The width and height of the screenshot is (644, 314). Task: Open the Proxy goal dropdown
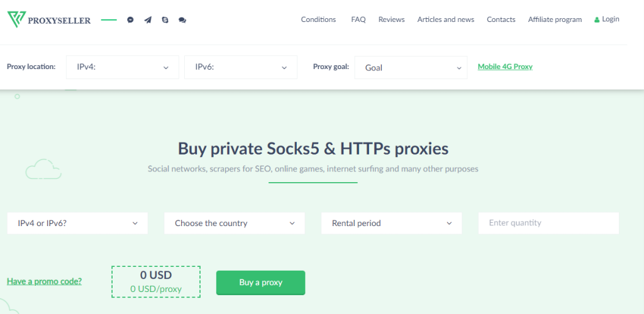point(411,67)
